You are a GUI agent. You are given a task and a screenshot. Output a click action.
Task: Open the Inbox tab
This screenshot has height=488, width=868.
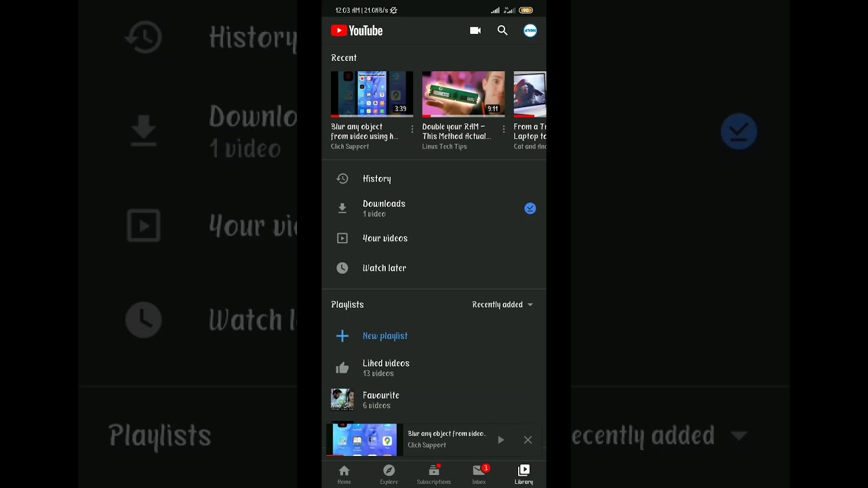coord(479,474)
